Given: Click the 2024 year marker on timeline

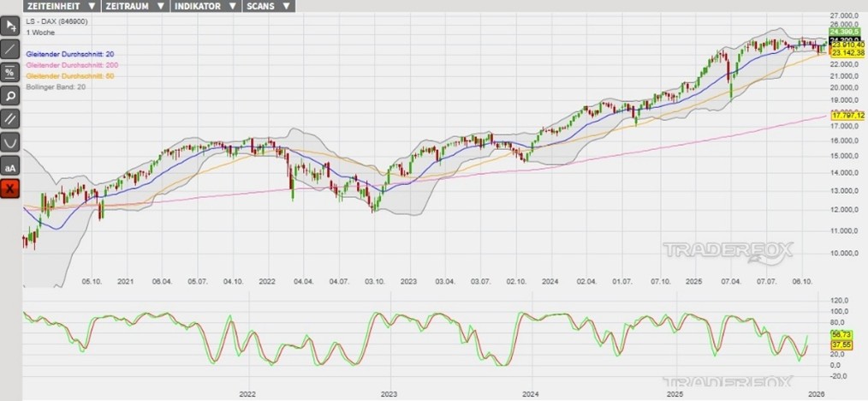Looking at the screenshot, I should [x=531, y=394].
